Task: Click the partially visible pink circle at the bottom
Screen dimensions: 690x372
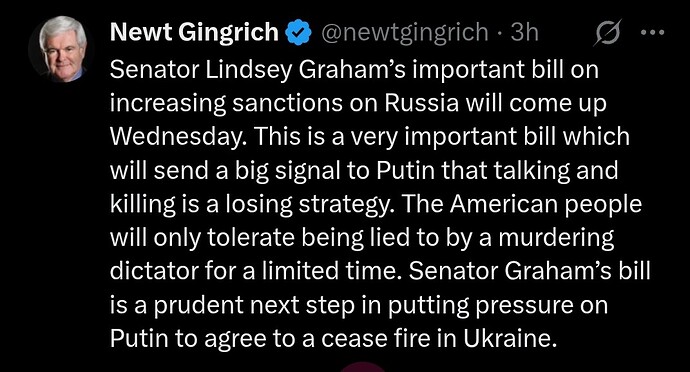Action: pyautogui.click(x=363, y=367)
